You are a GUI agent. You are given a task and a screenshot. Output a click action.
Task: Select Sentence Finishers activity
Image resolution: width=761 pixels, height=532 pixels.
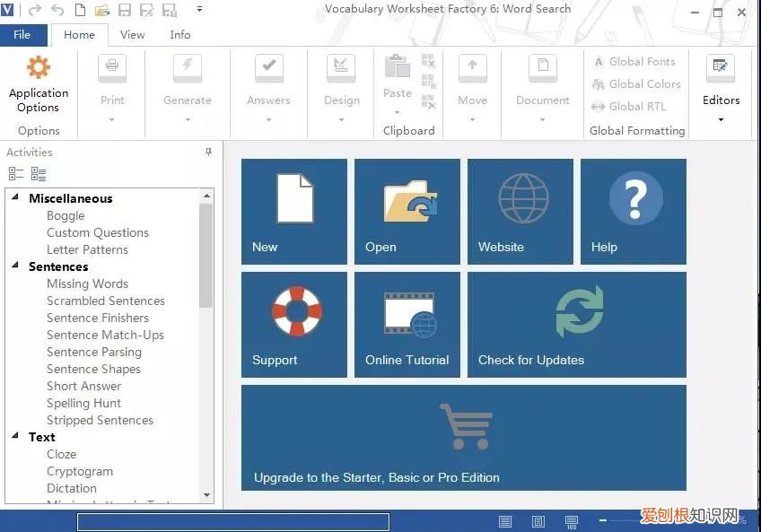(x=98, y=318)
